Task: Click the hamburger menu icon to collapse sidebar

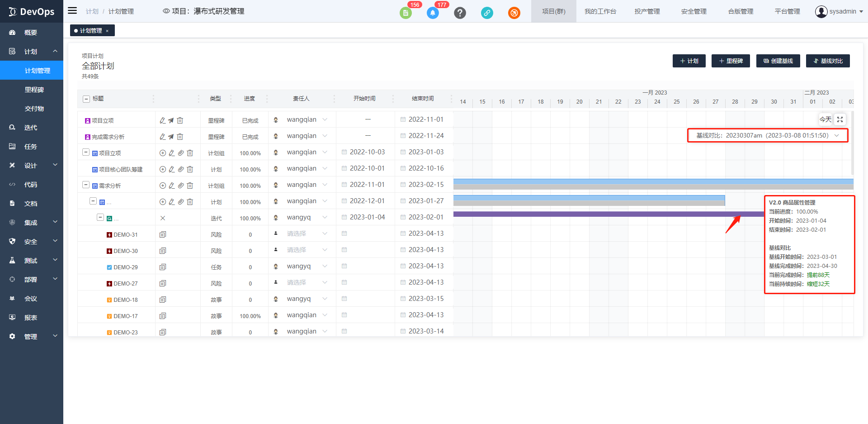Action: (72, 11)
